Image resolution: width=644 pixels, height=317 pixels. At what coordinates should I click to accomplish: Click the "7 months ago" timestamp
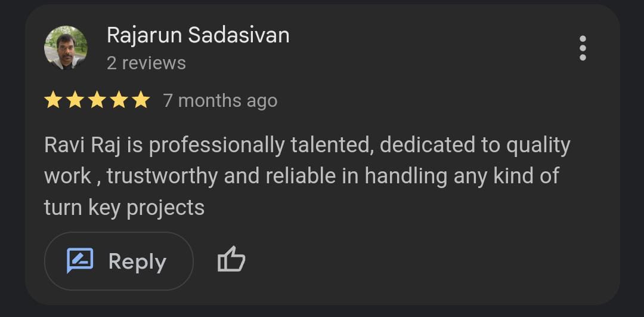(x=220, y=101)
